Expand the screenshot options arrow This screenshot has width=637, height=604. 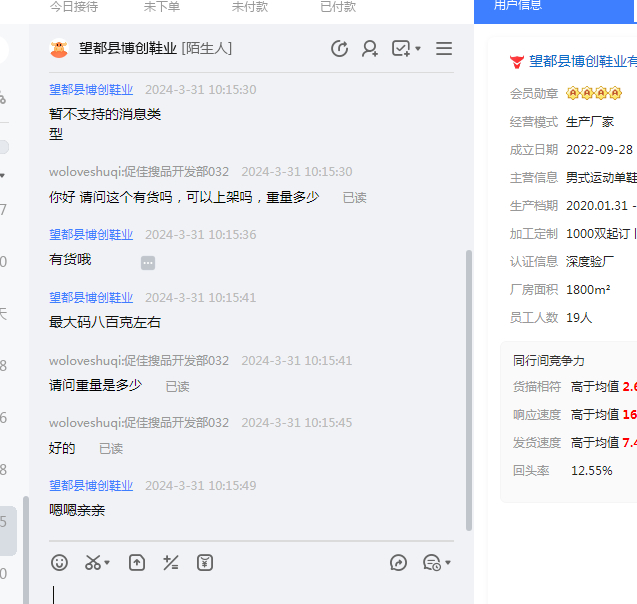pyautogui.click(x=107, y=563)
